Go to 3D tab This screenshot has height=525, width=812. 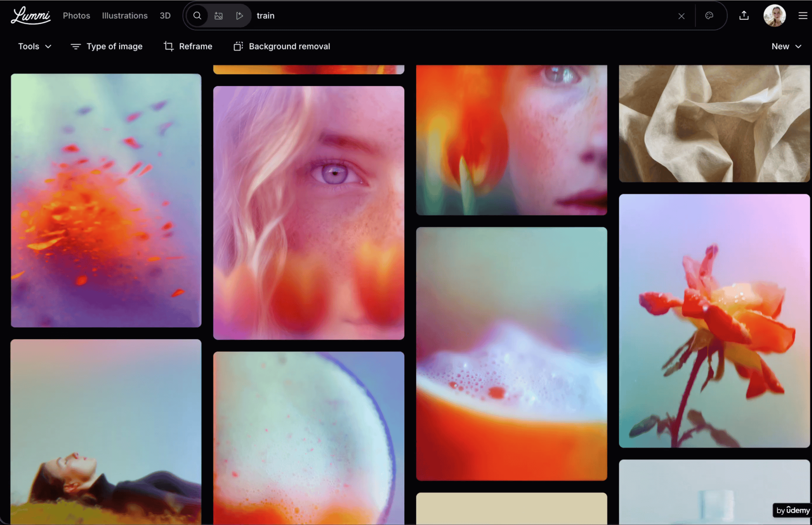pyautogui.click(x=165, y=16)
